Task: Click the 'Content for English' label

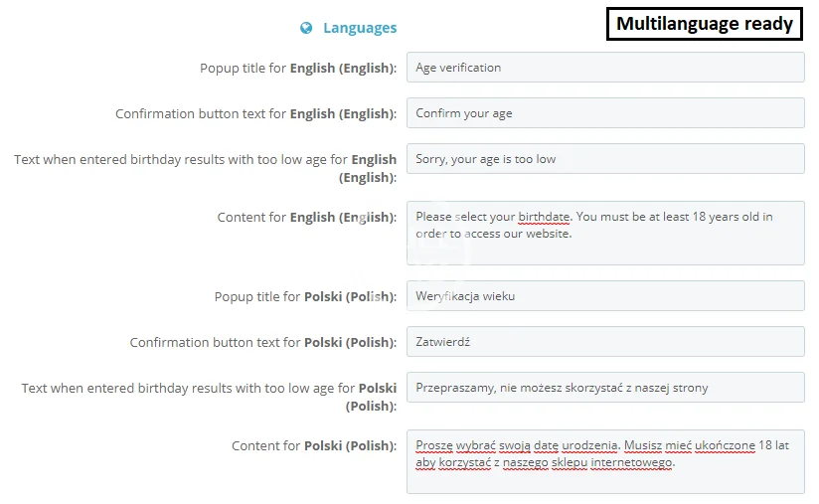Action: [x=306, y=217]
